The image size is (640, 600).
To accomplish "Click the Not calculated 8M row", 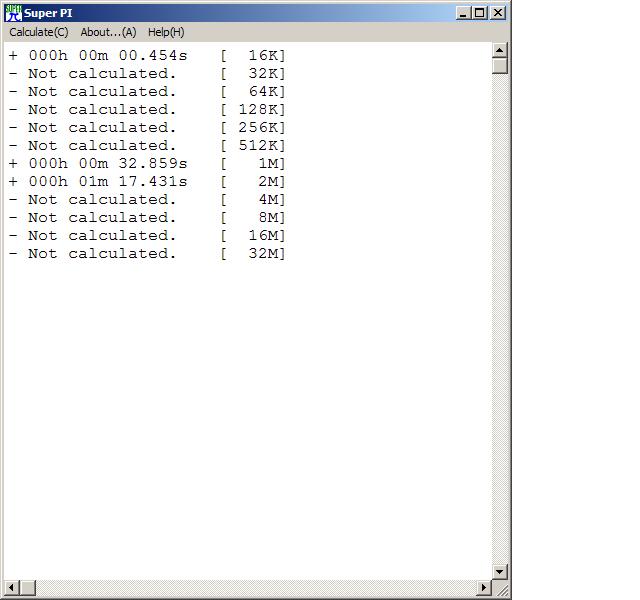I will click(x=147, y=217).
